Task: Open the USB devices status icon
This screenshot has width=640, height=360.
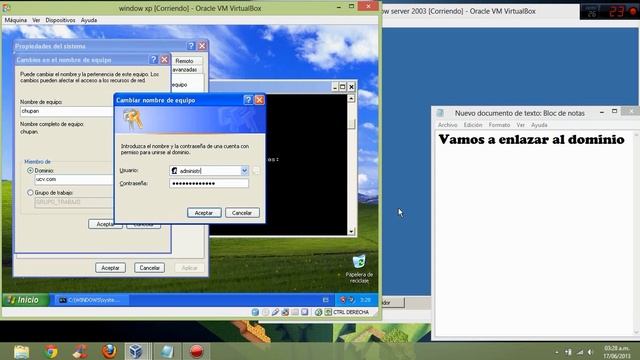Action: (275, 312)
